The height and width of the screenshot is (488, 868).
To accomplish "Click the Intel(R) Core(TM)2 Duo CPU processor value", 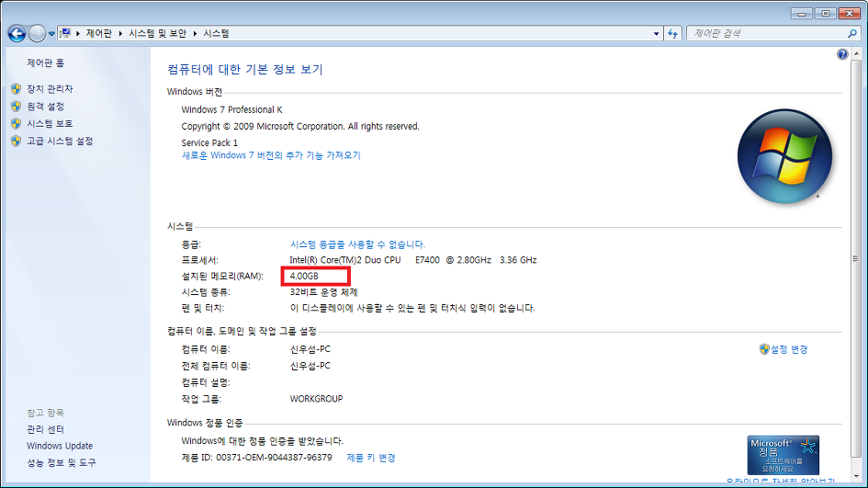I will pyautogui.click(x=413, y=260).
